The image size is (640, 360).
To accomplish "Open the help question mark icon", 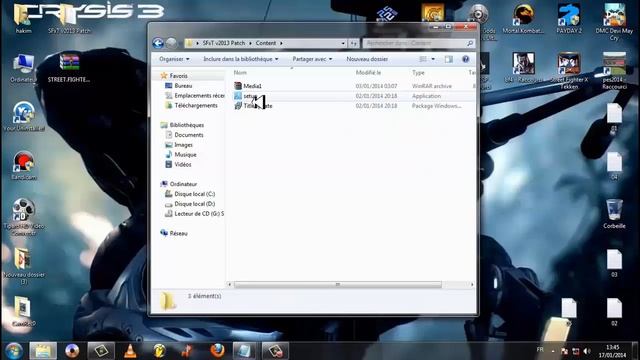I will [465, 59].
